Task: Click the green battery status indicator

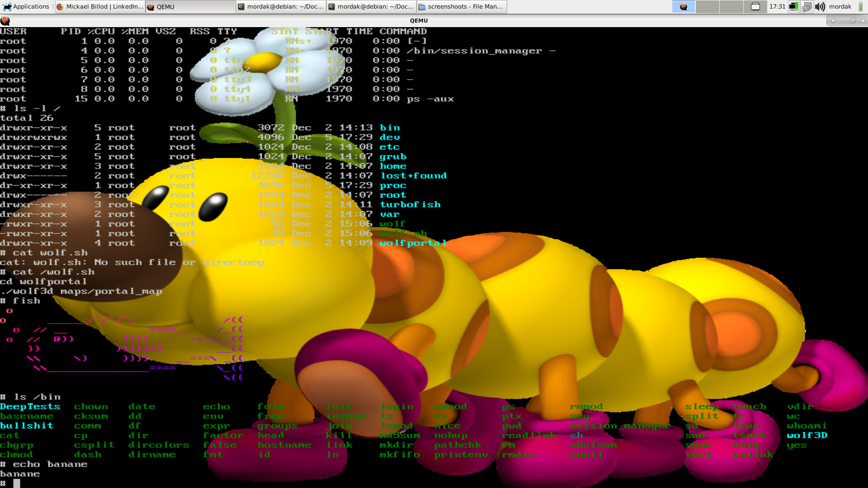Action: click(x=861, y=6)
